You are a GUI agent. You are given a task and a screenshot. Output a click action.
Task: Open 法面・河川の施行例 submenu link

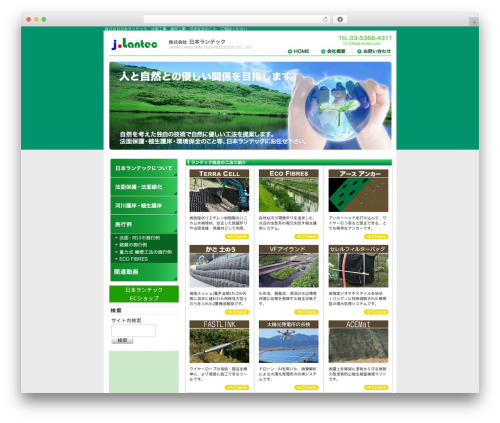point(140,238)
